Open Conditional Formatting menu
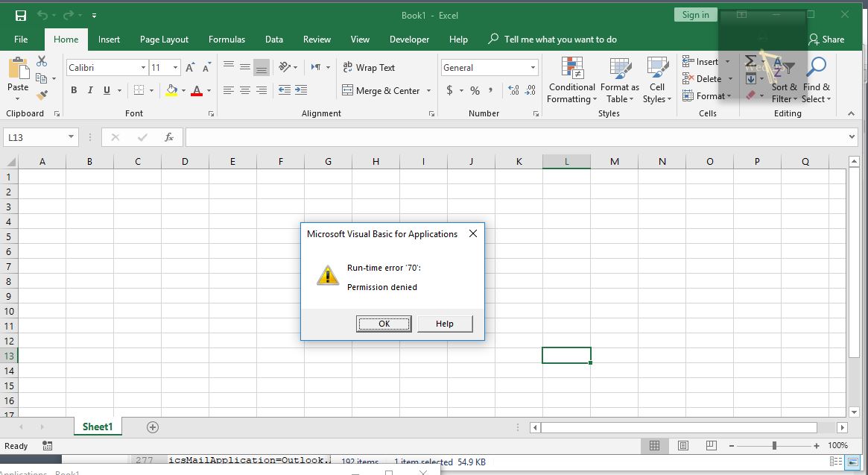Screen dimensions: 868x475 tap(571, 81)
